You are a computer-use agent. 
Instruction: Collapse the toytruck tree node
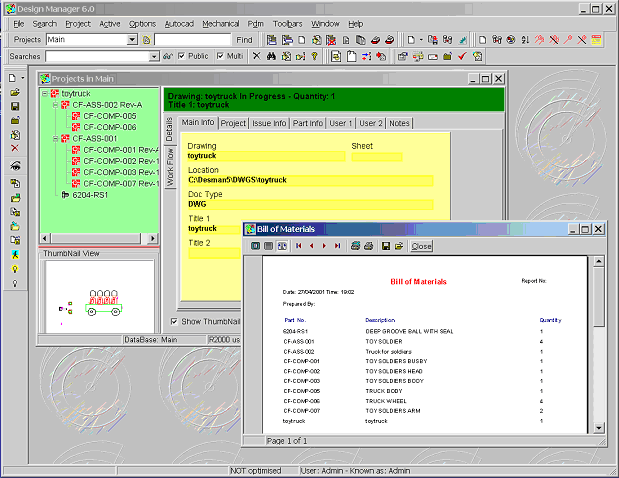point(45,94)
